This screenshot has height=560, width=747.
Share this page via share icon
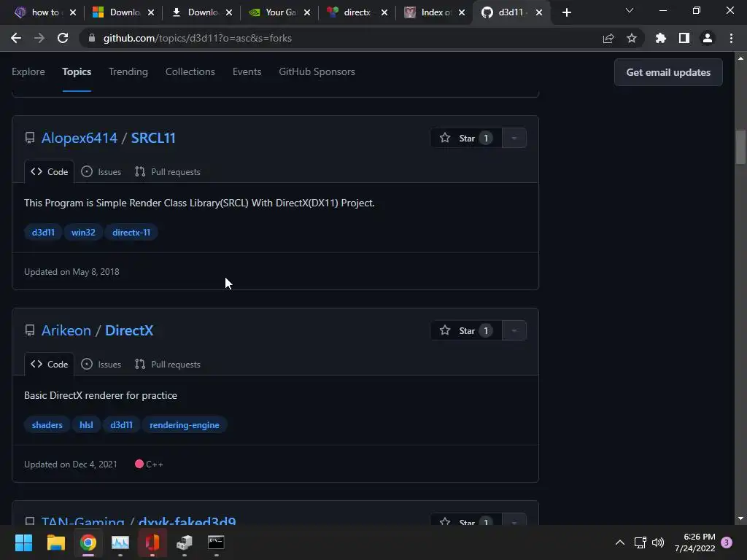click(x=608, y=38)
